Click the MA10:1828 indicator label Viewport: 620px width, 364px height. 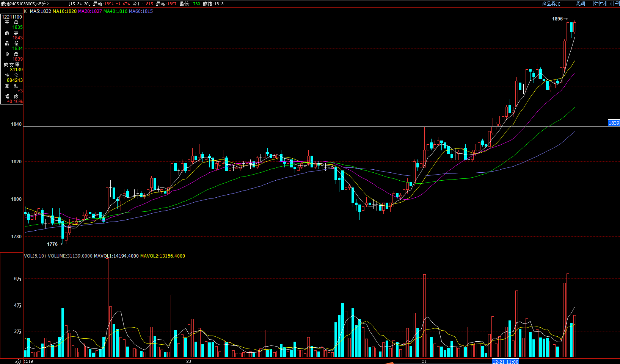64,11
